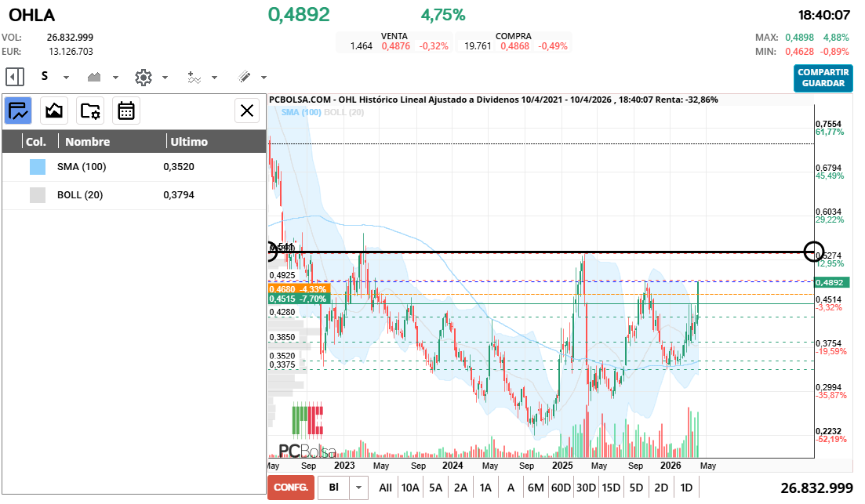Screen dimensions: 865x504
Task: Select the add indicator tool
Action: pyautogui.click(x=196, y=77)
